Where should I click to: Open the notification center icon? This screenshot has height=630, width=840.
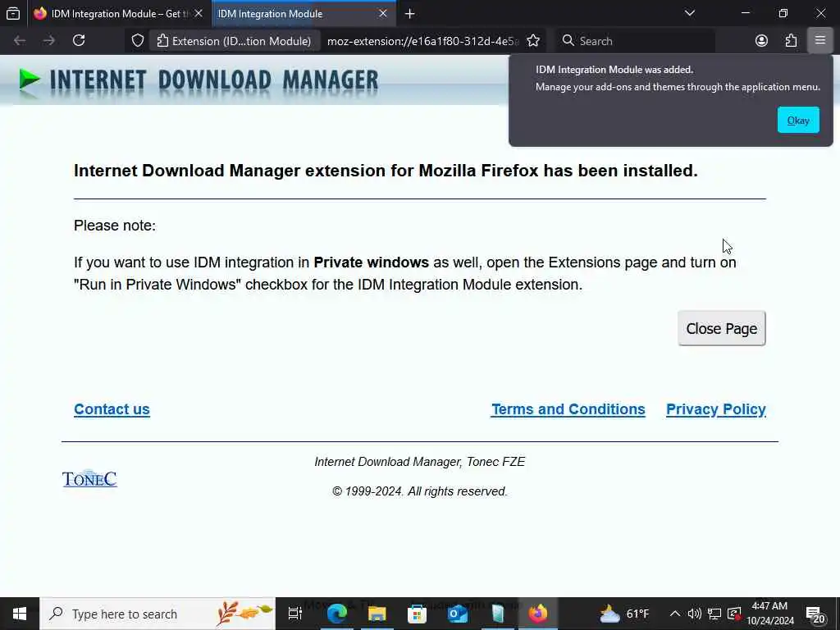pos(816,614)
